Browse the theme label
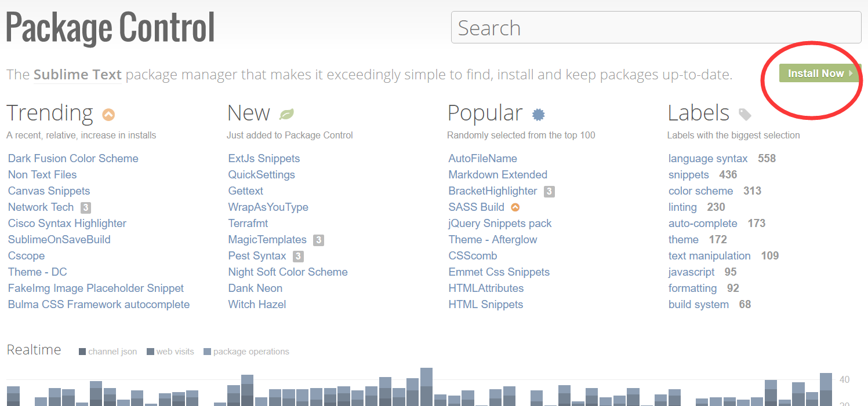Viewport: 868px width, 406px height. pos(684,240)
